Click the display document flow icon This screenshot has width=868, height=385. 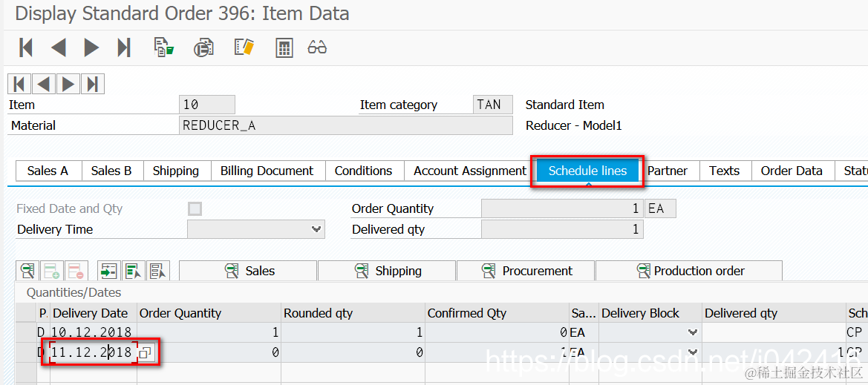coord(164,48)
